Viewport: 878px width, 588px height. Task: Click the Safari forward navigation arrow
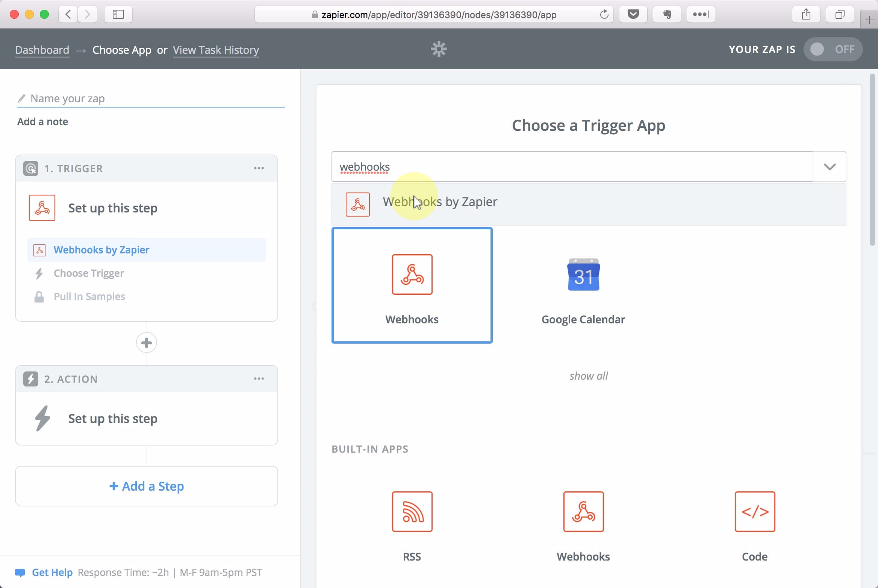tap(88, 14)
